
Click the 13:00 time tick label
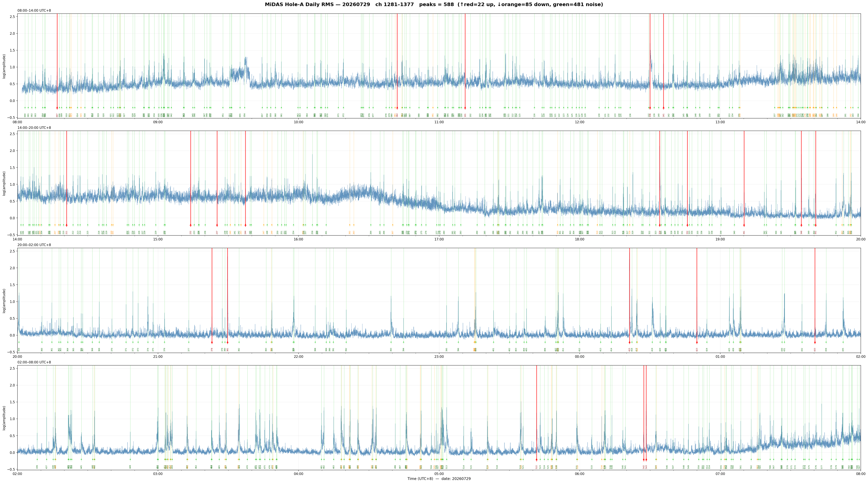pyautogui.click(x=720, y=122)
